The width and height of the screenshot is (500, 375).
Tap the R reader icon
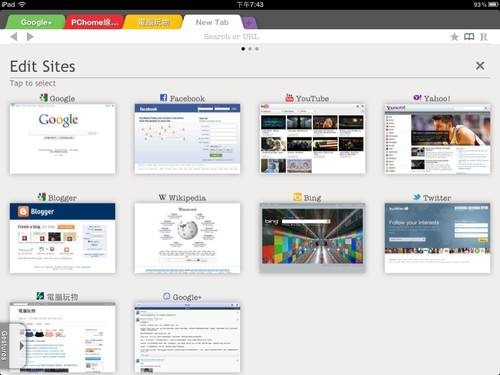(484, 37)
